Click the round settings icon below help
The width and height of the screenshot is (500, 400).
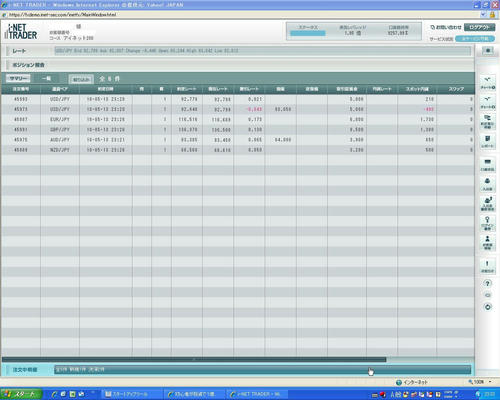(487, 307)
